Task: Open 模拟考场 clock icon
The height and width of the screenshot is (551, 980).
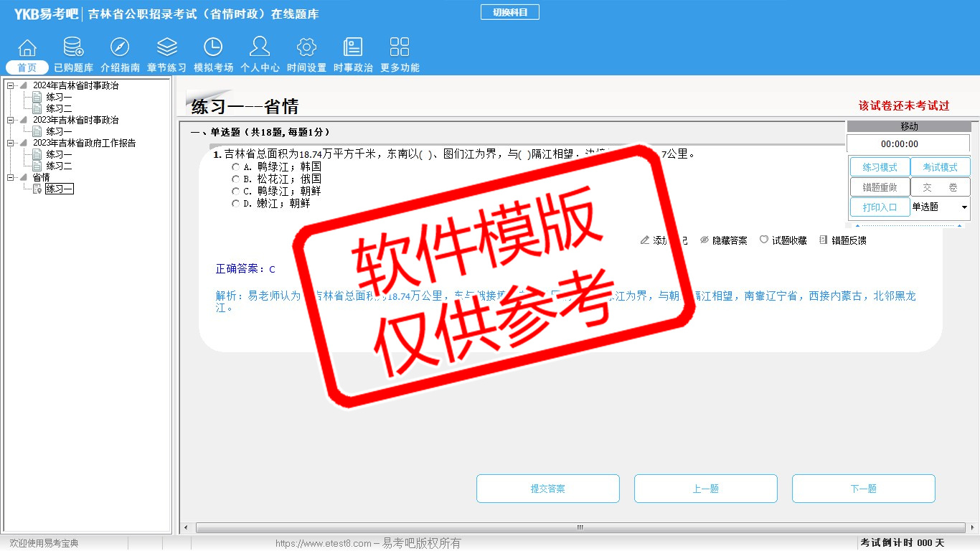Action: (x=213, y=47)
